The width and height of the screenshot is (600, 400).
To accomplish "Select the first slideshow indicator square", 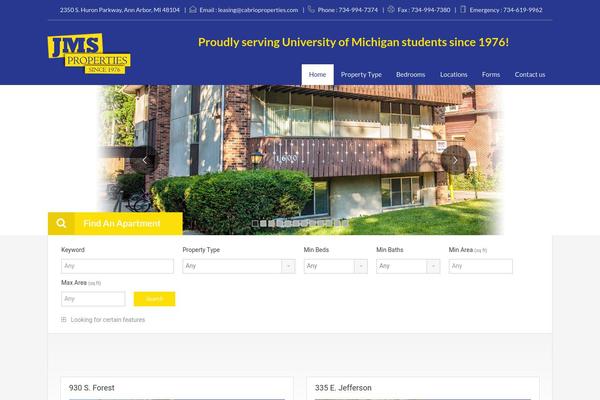I will [255, 224].
